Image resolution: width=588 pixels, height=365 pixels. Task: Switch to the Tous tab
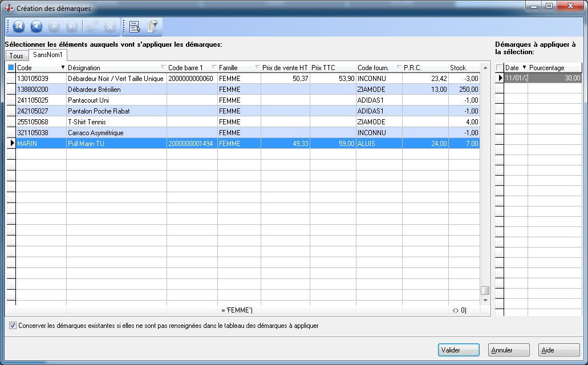[x=17, y=56]
